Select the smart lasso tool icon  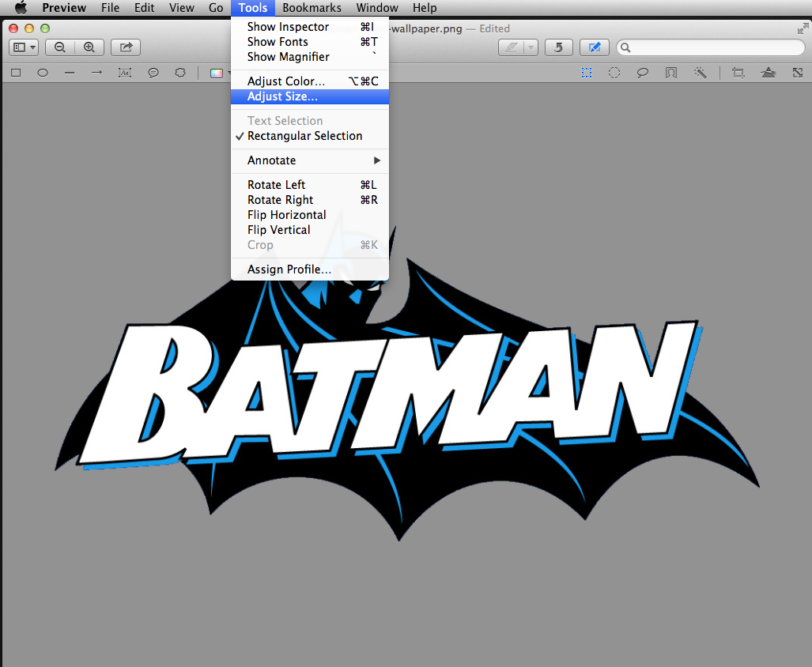[x=671, y=73]
